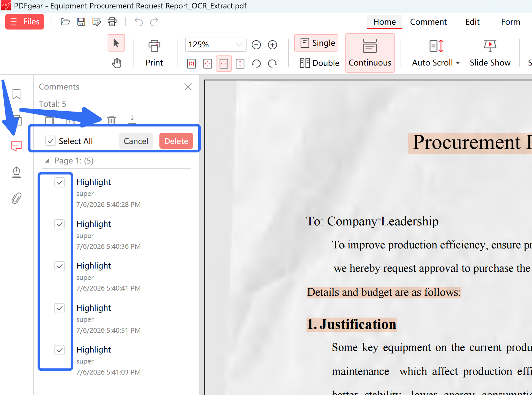This screenshot has width=532, height=395.
Task: Click the highlighted '1. Justification' heading
Action: [x=352, y=324]
